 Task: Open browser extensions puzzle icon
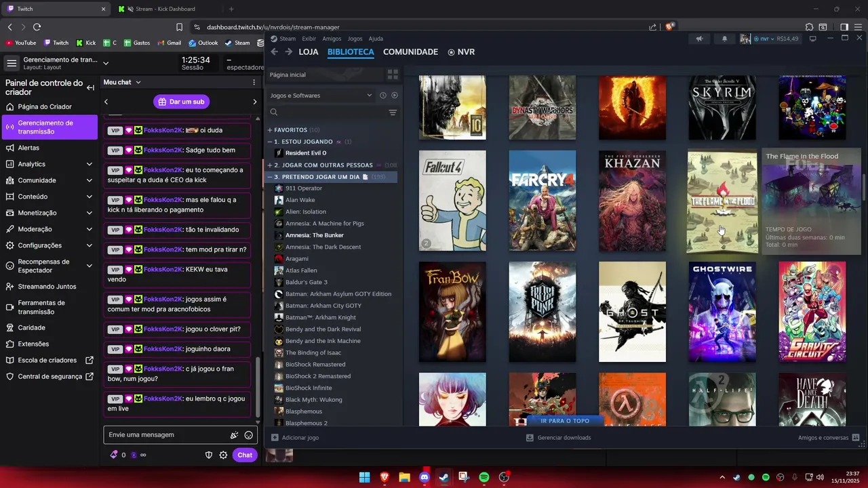809,27
